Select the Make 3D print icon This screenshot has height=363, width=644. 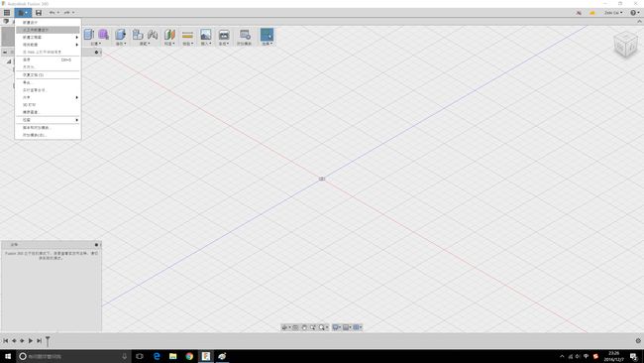(x=224, y=35)
